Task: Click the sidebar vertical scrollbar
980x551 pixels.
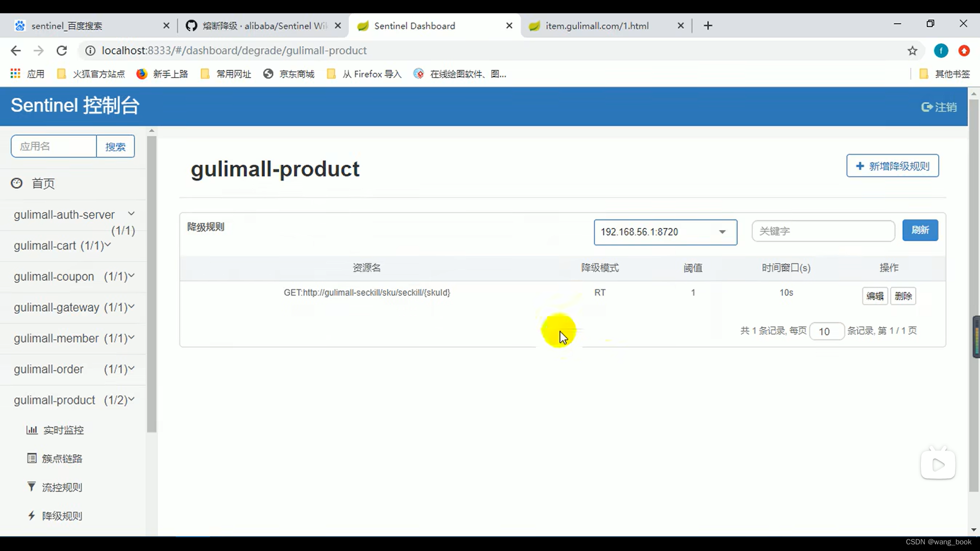Action: coord(152,283)
